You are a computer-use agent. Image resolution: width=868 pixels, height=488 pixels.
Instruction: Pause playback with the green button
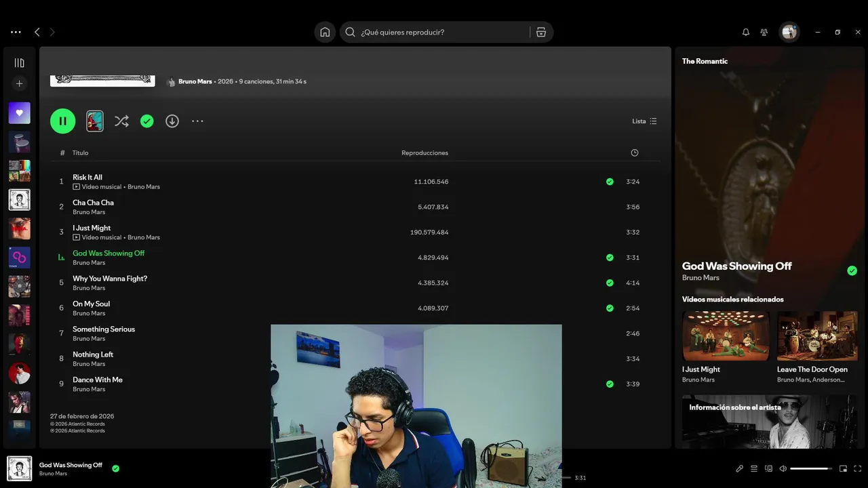click(x=62, y=121)
